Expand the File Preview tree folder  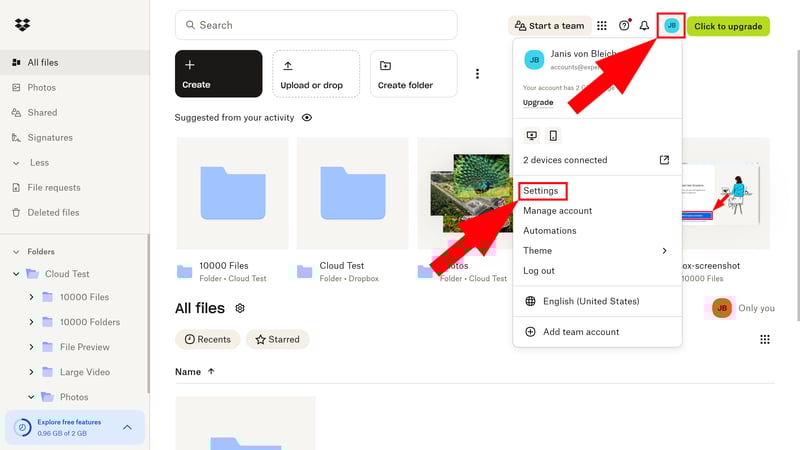31,347
